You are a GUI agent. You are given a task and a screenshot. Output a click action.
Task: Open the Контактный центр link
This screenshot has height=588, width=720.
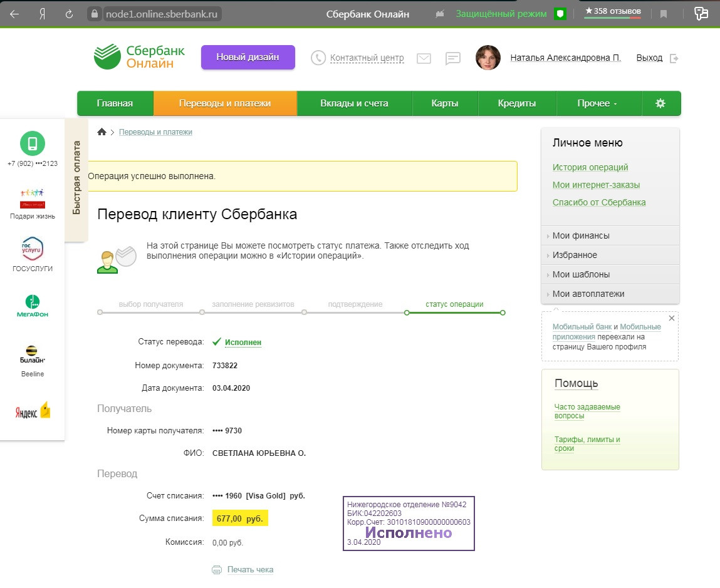367,58
